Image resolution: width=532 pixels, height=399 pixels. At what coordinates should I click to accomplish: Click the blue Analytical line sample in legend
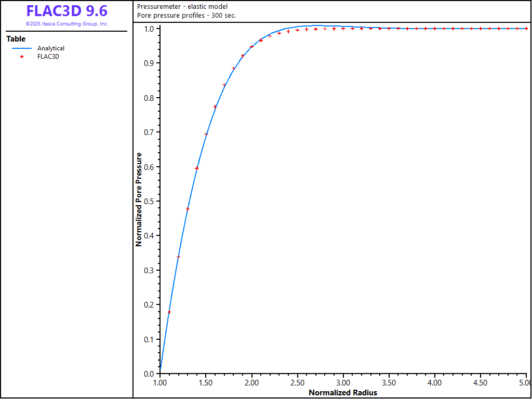click(x=22, y=48)
